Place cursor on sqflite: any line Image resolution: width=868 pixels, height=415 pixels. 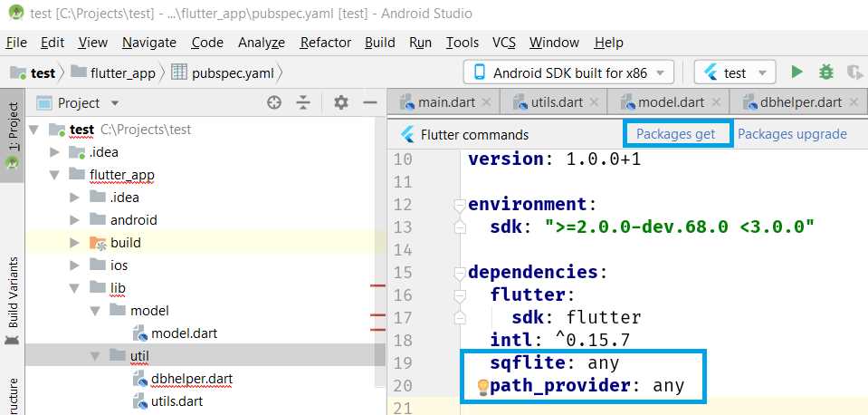click(554, 363)
